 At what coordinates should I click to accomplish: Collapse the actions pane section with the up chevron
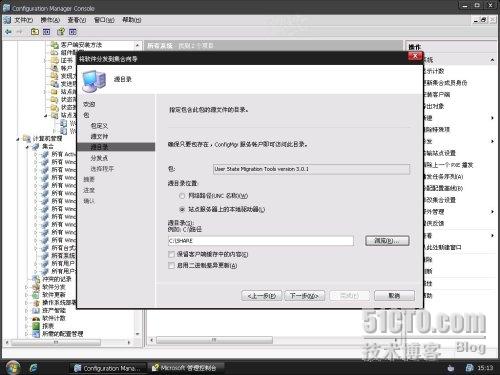(x=492, y=60)
